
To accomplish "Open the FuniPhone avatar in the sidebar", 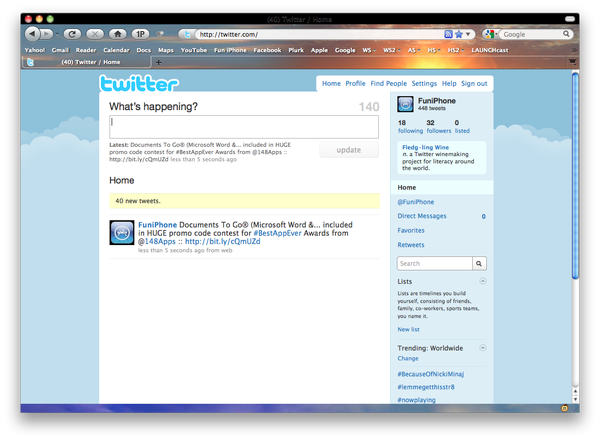I will pyautogui.click(x=405, y=104).
